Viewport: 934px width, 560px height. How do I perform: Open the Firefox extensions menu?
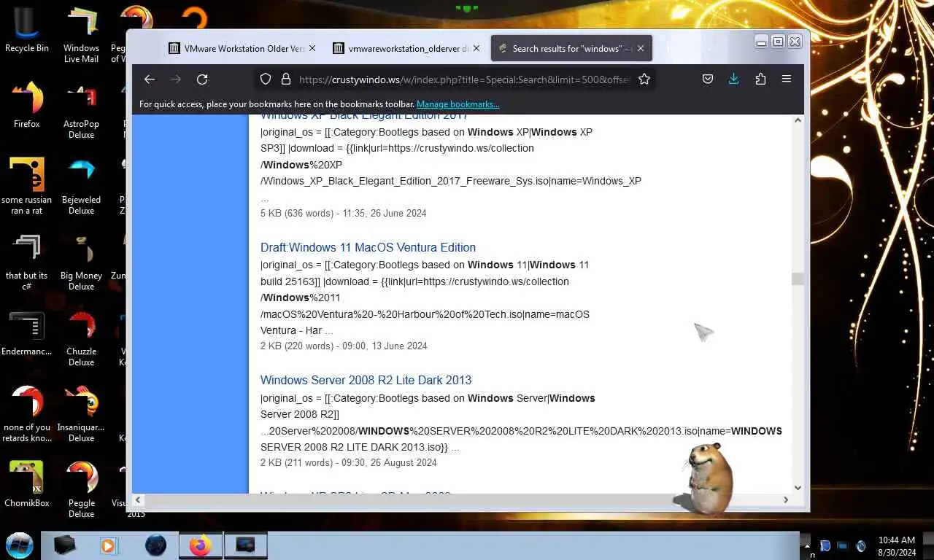click(760, 79)
